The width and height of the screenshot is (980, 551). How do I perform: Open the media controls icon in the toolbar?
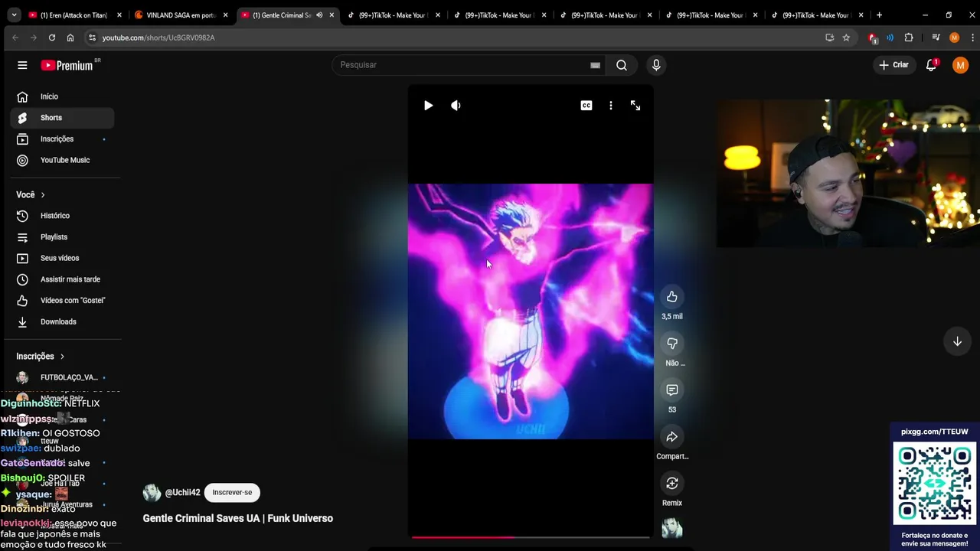tap(936, 37)
